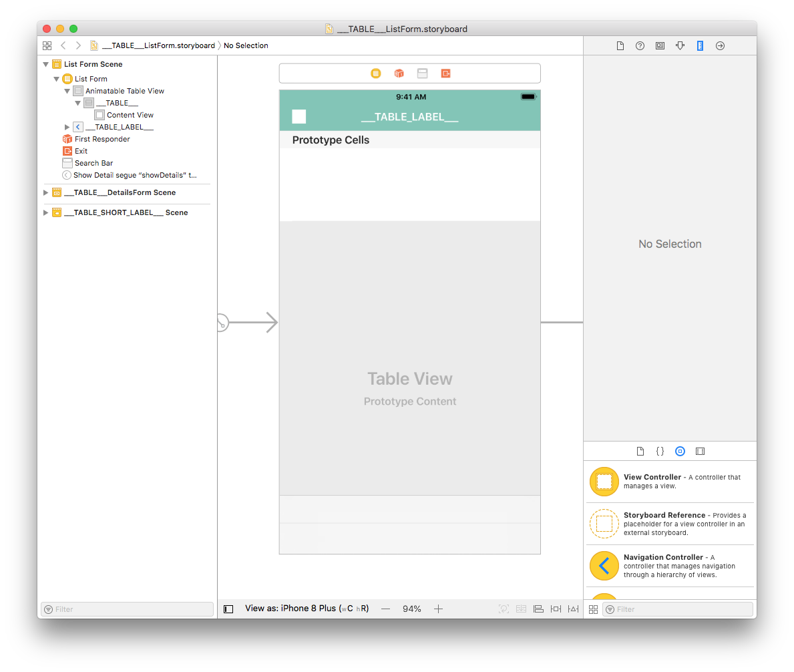794x672 pixels.
Task: Select the Table View prototype content area
Action: pos(409,357)
